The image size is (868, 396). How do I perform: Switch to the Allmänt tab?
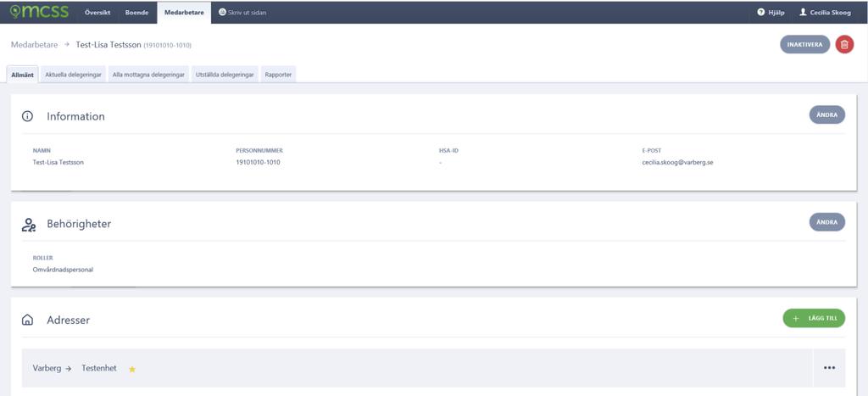click(22, 75)
